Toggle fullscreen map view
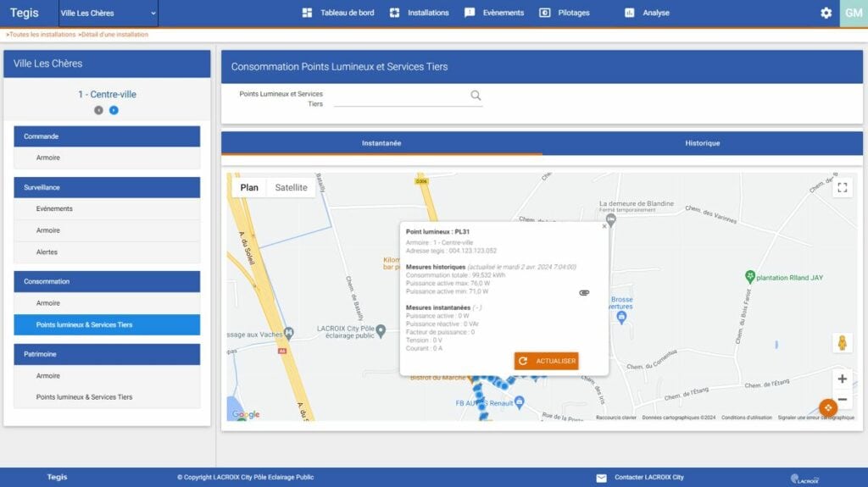This screenshot has height=487, width=868. [x=842, y=188]
